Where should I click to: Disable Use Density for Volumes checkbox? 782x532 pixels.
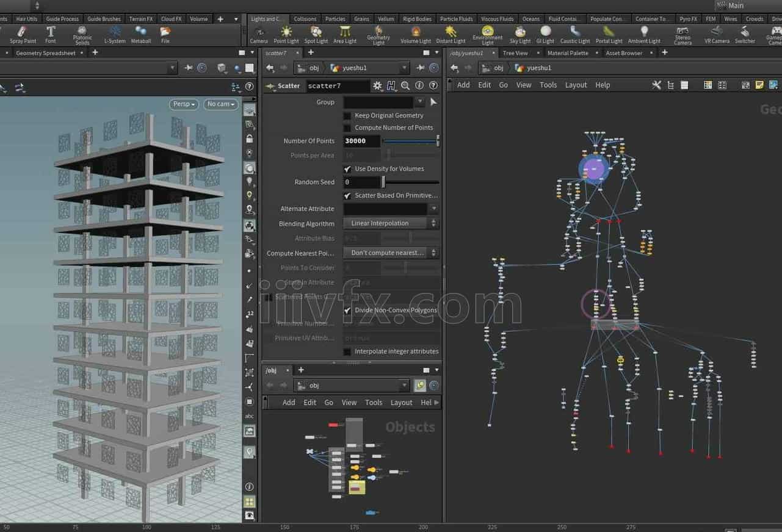tap(347, 169)
